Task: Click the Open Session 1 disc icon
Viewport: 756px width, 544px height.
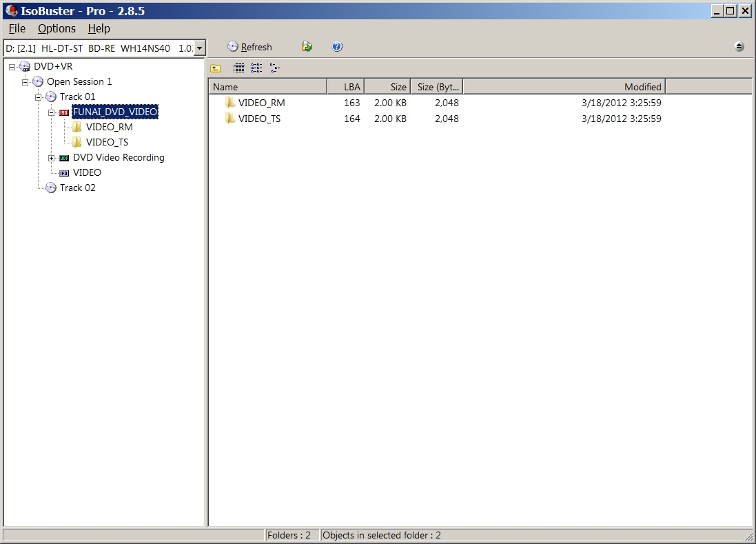Action: (x=38, y=81)
